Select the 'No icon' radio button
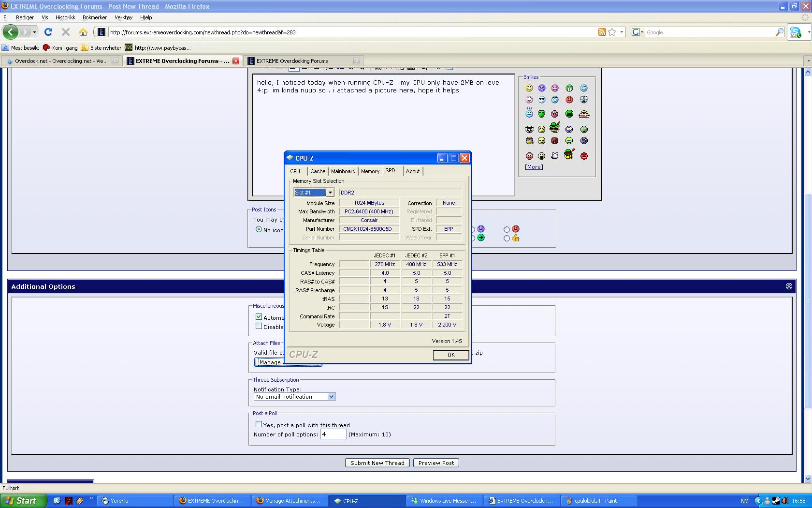This screenshot has width=812, height=508. [259, 229]
